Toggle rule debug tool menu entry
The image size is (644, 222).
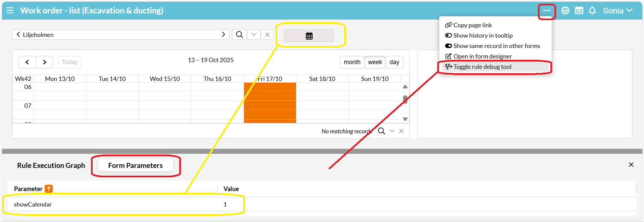[482, 67]
